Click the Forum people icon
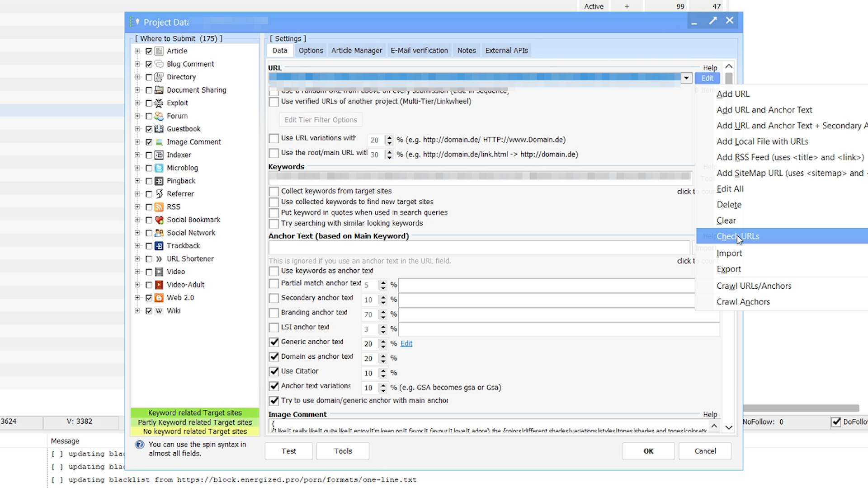 159,116
